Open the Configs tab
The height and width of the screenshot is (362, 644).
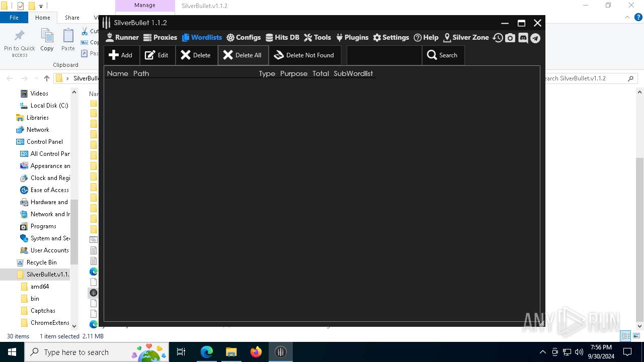[x=244, y=37]
